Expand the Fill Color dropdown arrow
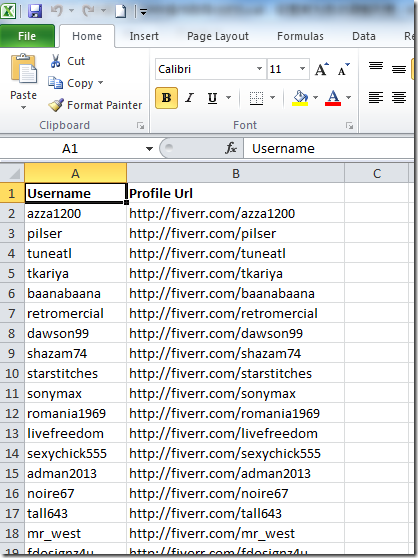The height and width of the screenshot is (558, 418). [316, 98]
